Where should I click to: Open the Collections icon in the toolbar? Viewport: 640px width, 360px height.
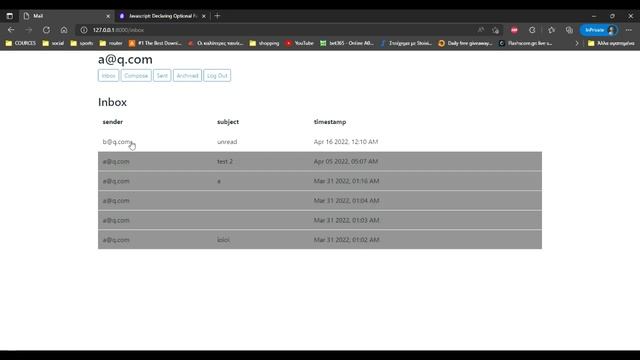[569, 30]
